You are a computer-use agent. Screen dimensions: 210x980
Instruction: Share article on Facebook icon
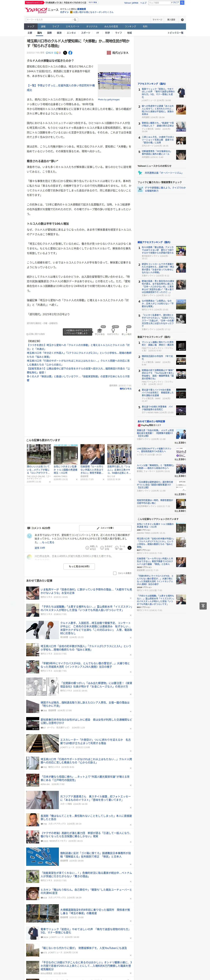[70, 53]
